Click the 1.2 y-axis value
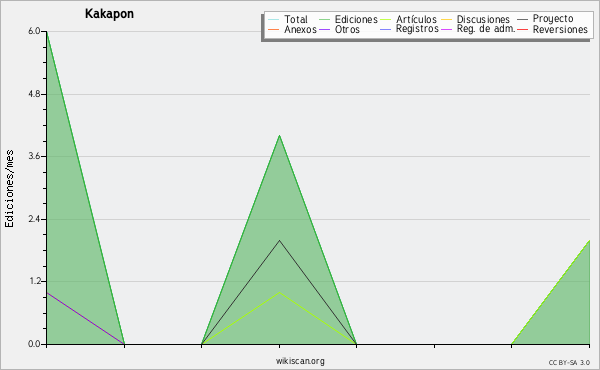 34,282
